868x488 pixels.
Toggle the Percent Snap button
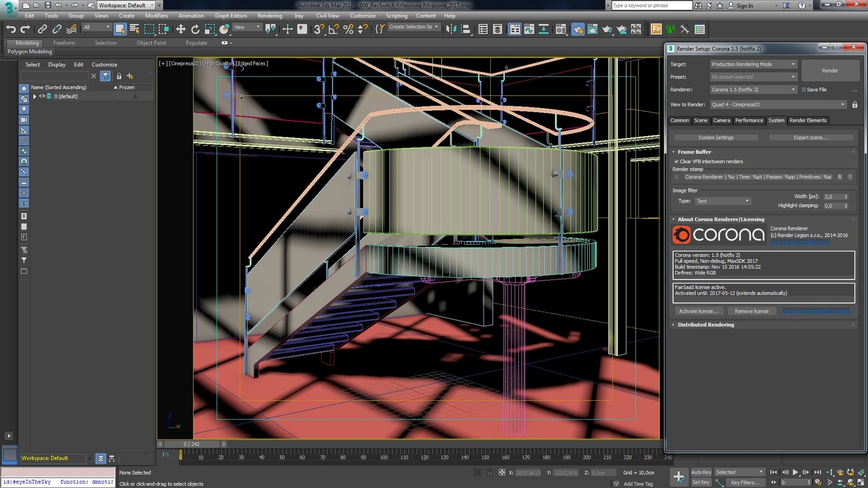point(348,29)
